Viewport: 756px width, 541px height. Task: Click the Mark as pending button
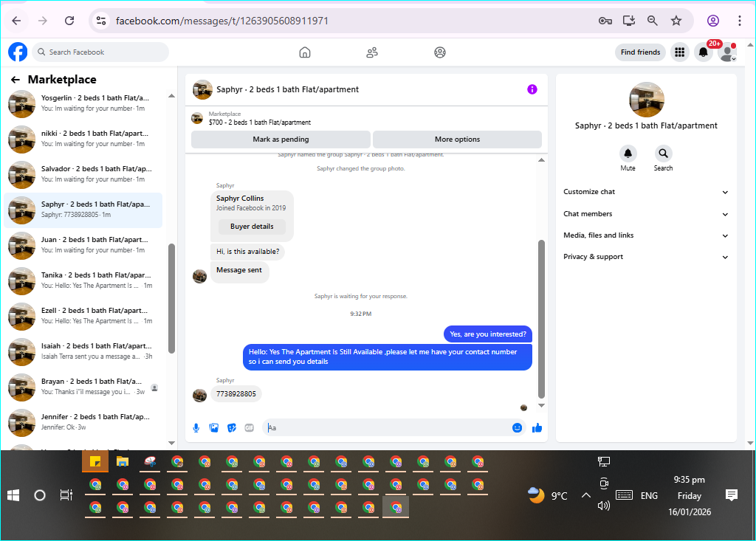pos(281,139)
